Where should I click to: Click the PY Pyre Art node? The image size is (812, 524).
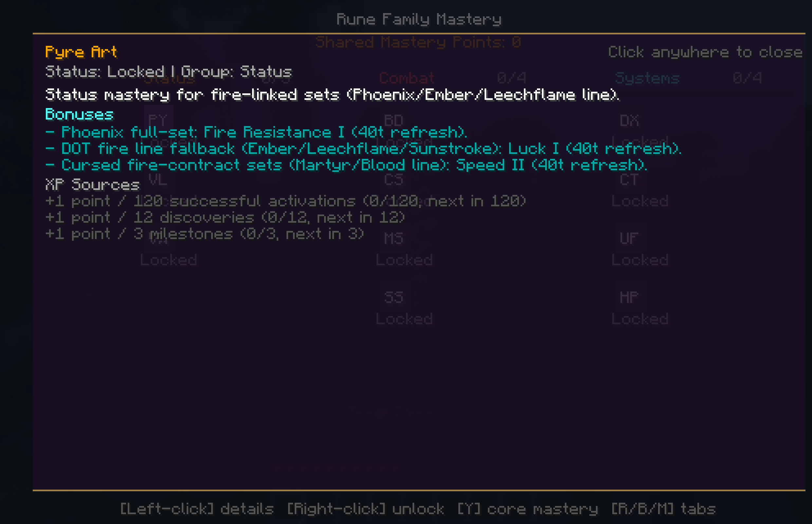tap(158, 121)
